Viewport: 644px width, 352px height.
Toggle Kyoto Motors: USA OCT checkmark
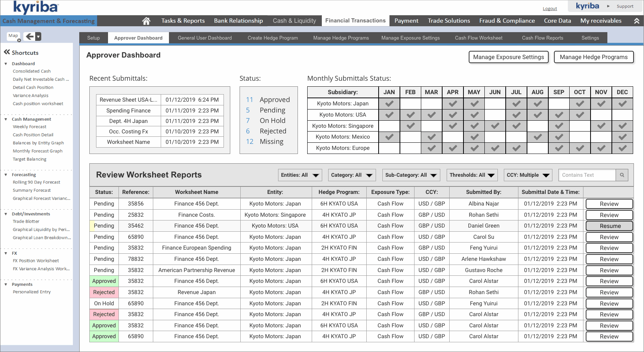coord(580,115)
